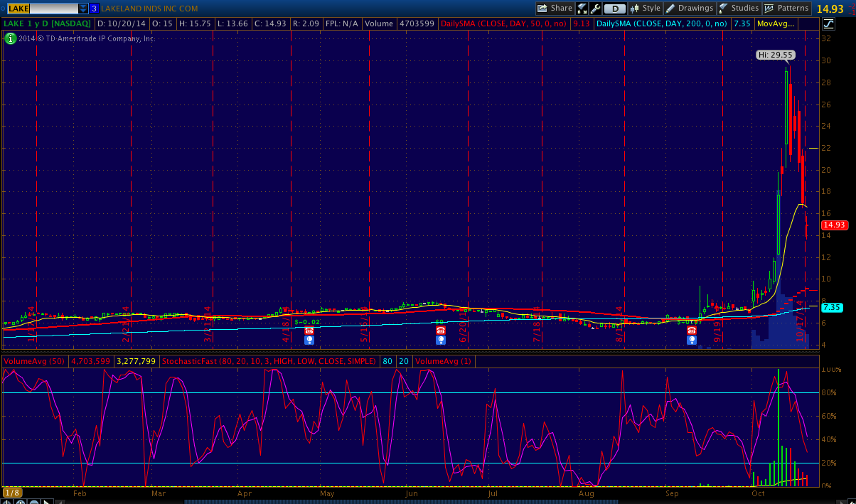The width and height of the screenshot is (856, 504).
Task: Click the September lightbulb event icon
Action: [x=691, y=341]
